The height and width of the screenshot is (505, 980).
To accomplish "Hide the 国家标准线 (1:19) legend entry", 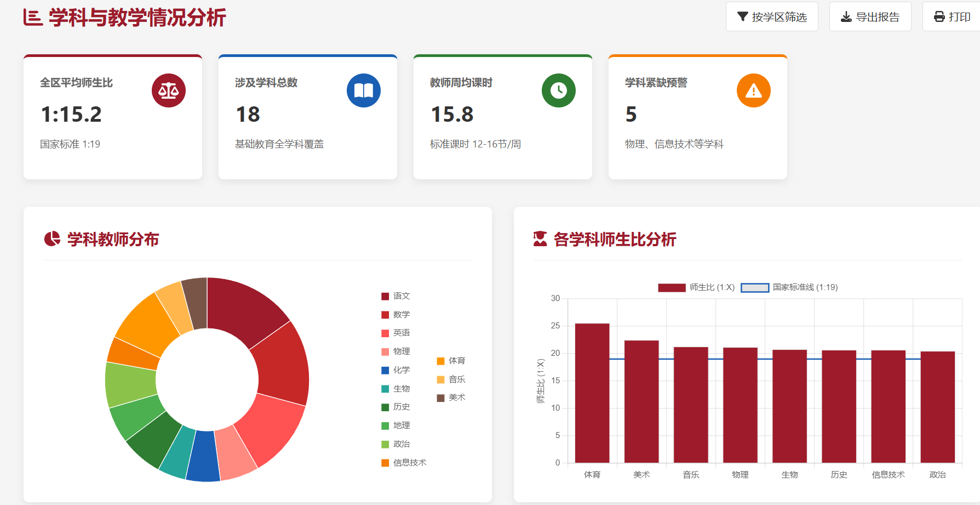I will (789, 287).
